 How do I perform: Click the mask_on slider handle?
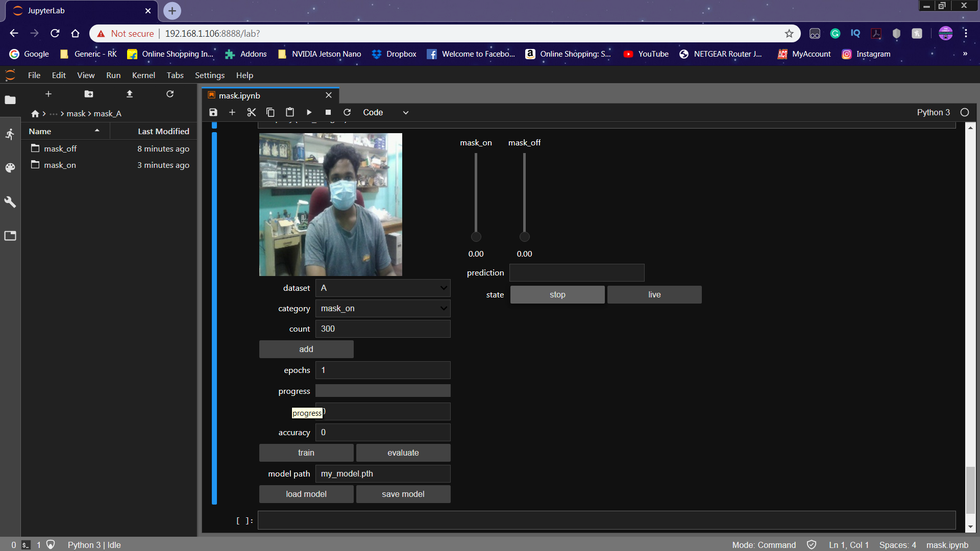click(x=476, y=237)
